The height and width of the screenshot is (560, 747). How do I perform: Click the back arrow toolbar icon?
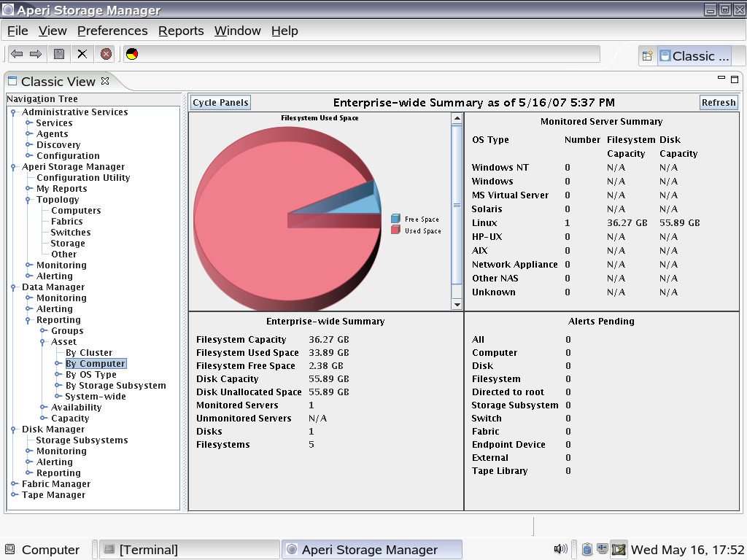tap(17, 54)
